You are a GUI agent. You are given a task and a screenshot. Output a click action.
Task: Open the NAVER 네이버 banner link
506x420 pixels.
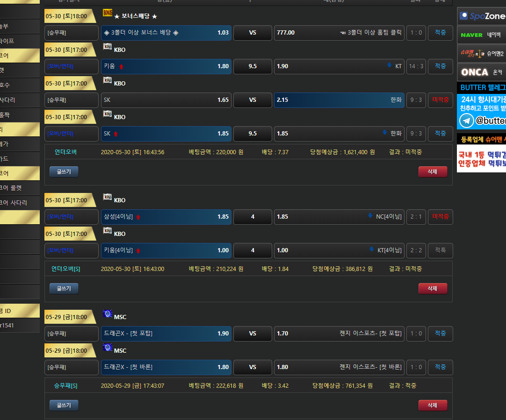[482, 35]
